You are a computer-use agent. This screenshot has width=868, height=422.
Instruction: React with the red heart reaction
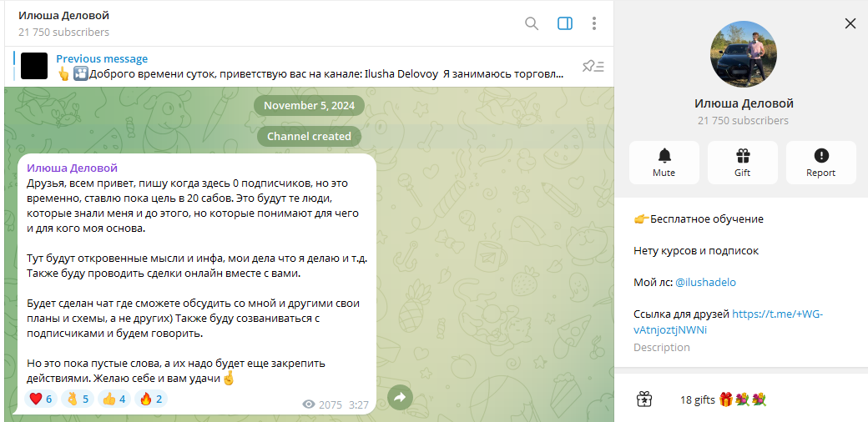click(41, 399)
